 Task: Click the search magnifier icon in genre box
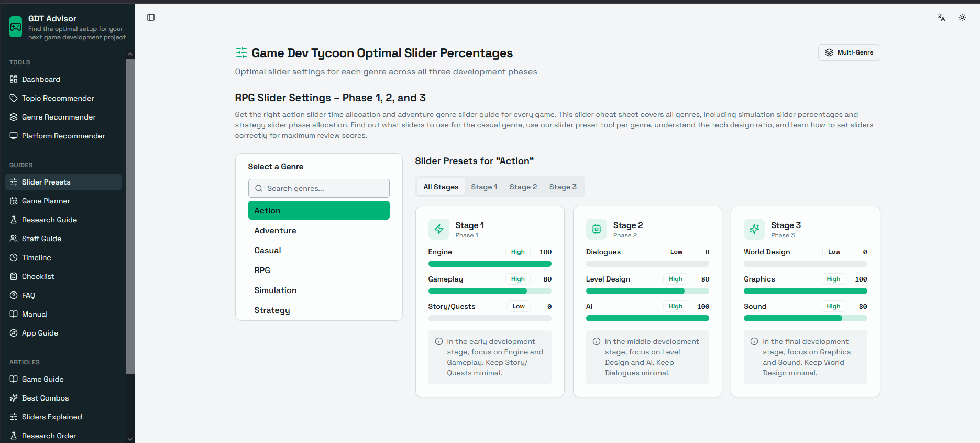point(259,188)
